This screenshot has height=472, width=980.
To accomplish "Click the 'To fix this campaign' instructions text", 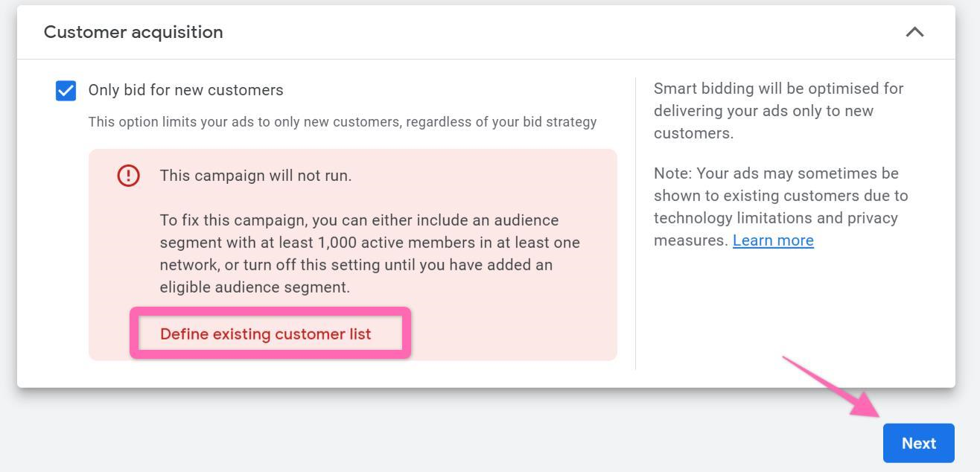I will (369, 254).
